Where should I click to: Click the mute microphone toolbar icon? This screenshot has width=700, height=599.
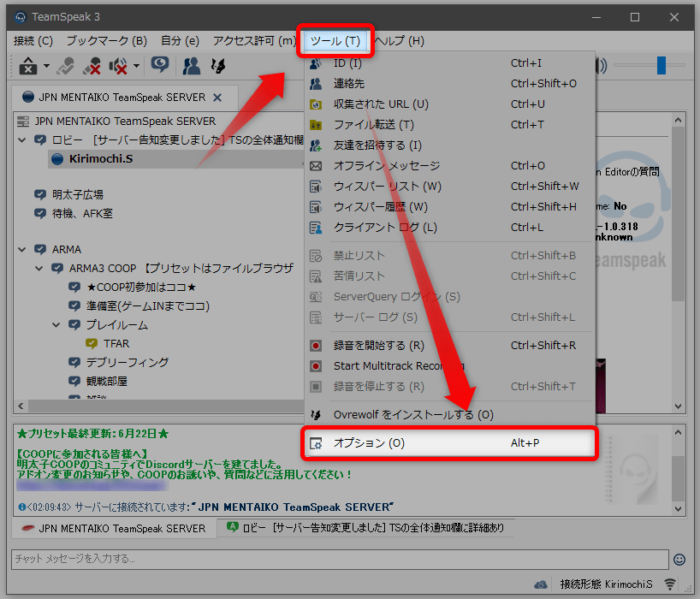[92, 66]
